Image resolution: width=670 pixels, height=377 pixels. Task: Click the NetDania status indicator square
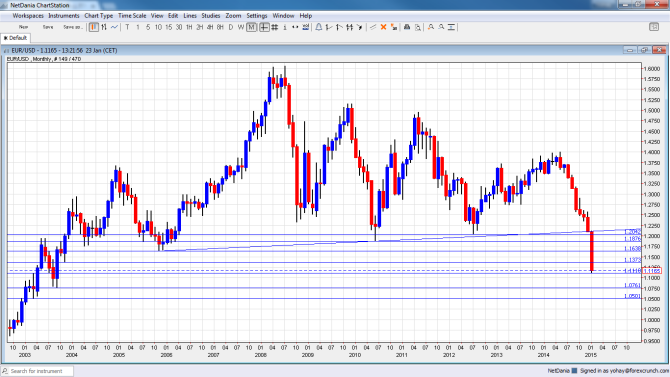574,371
